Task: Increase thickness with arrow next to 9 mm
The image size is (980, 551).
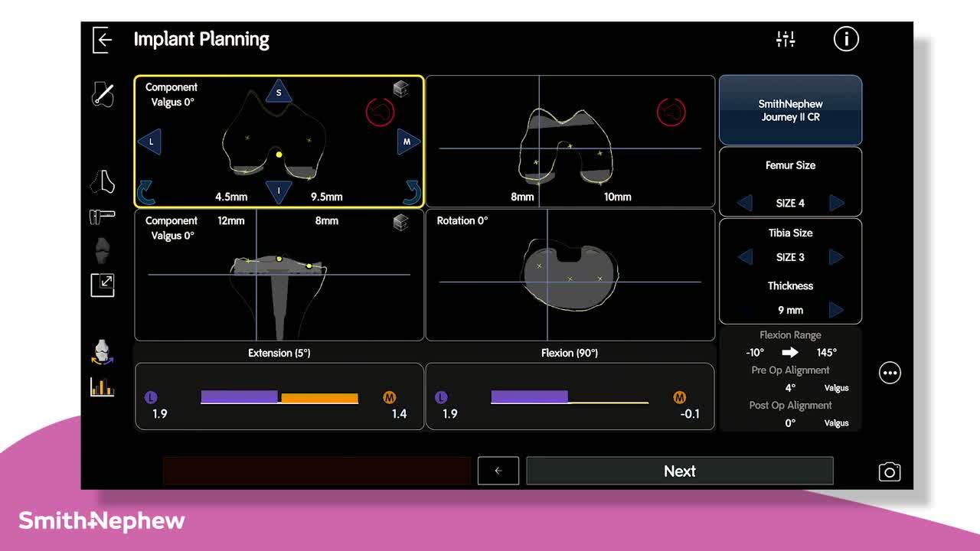Action: click(837, 310)
